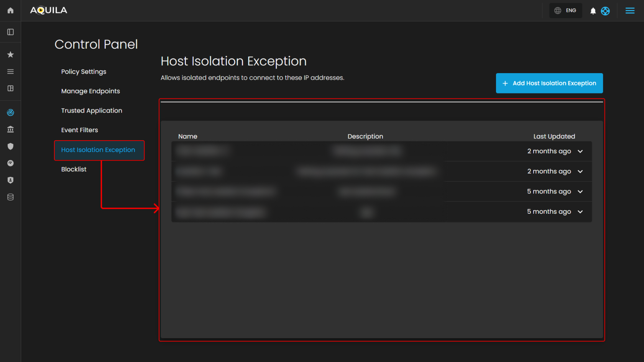Viewport: 644px width, 362px height.
Task: Open Policy Settings in the Control Panel
Action: pyautogui.click(x=84, y=72)
